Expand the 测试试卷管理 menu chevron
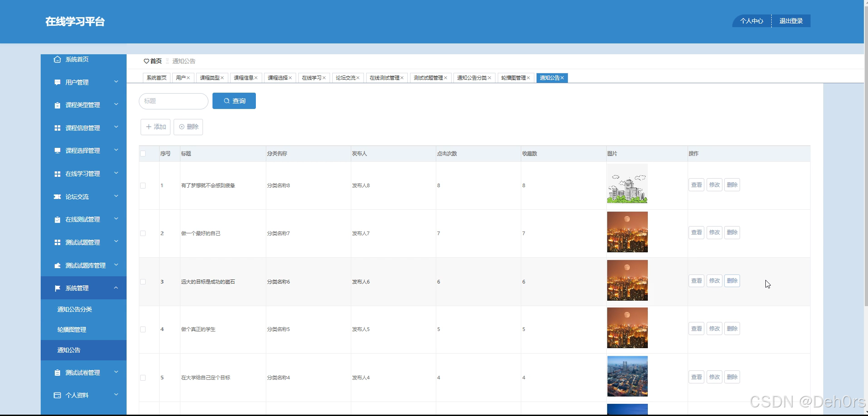 [x=116, y=372]
